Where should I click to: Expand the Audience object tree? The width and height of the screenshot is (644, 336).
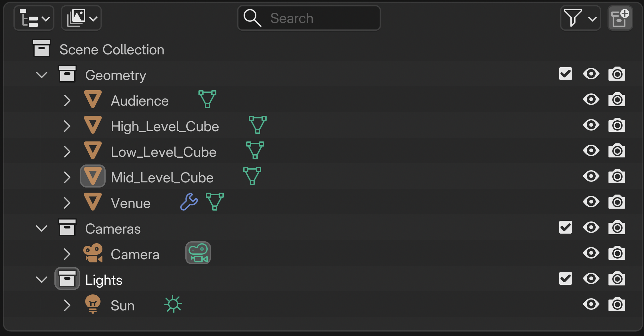click(x=67, y=101)
